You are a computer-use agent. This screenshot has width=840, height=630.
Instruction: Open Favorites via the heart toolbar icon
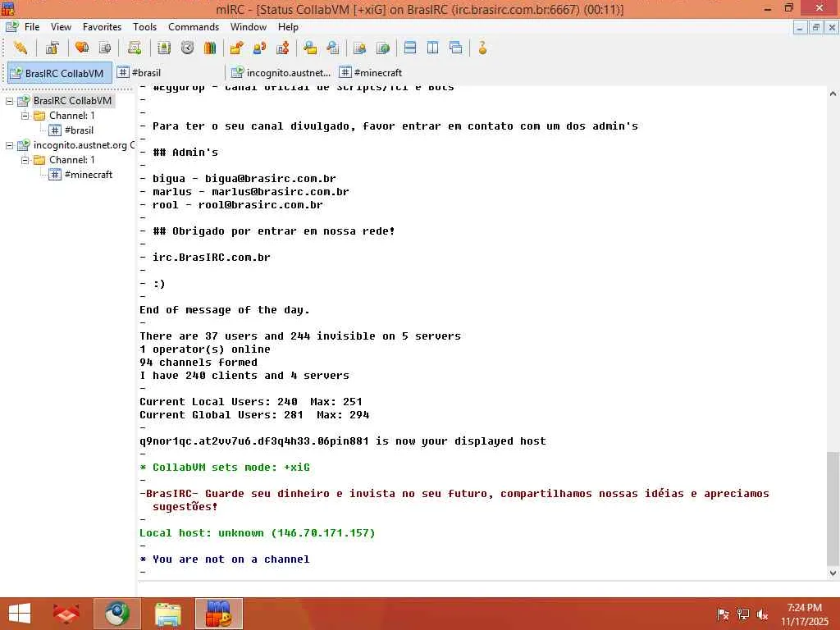82,48
